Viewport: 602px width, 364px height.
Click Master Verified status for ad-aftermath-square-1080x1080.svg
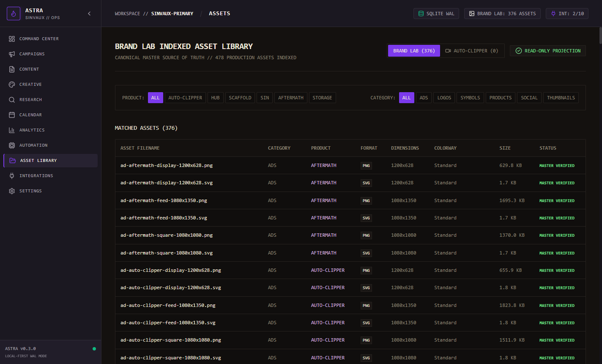coord(557,253)
